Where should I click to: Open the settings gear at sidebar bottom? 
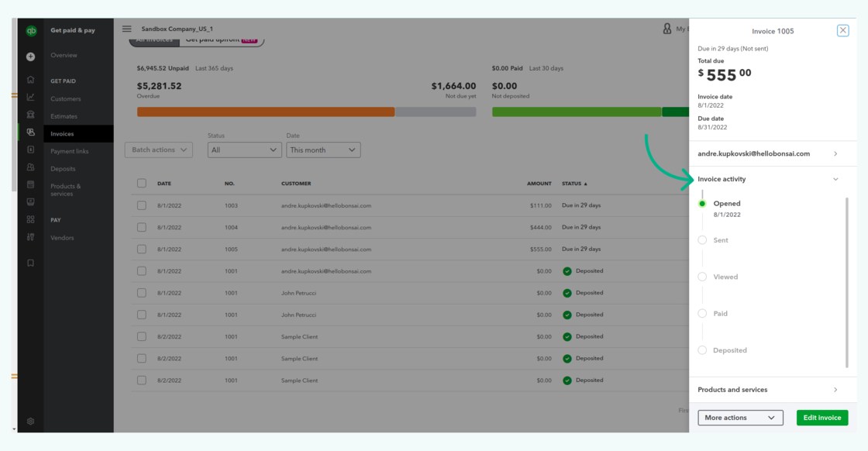tap(29, 421)
